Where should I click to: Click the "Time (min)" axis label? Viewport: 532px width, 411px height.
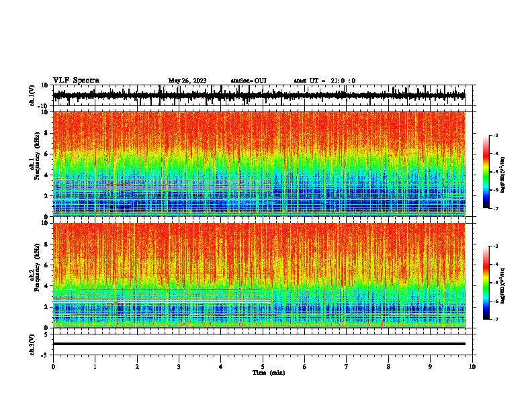[269, 373]
